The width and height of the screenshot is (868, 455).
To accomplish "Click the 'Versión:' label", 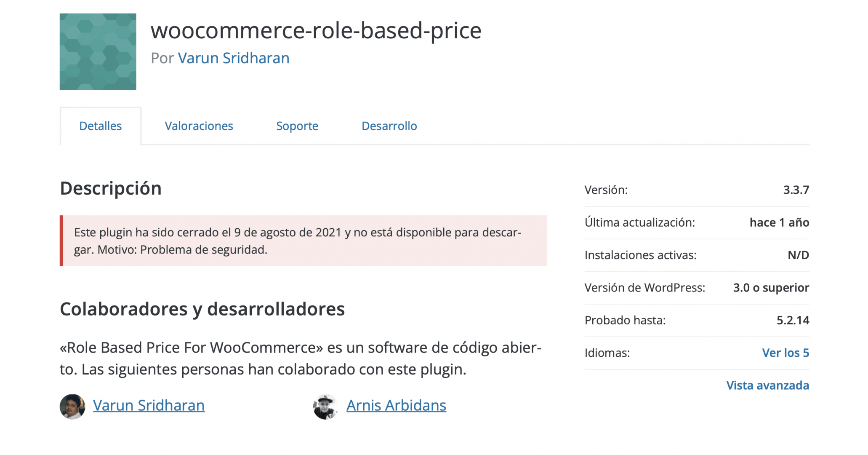I will coord(606,190).
